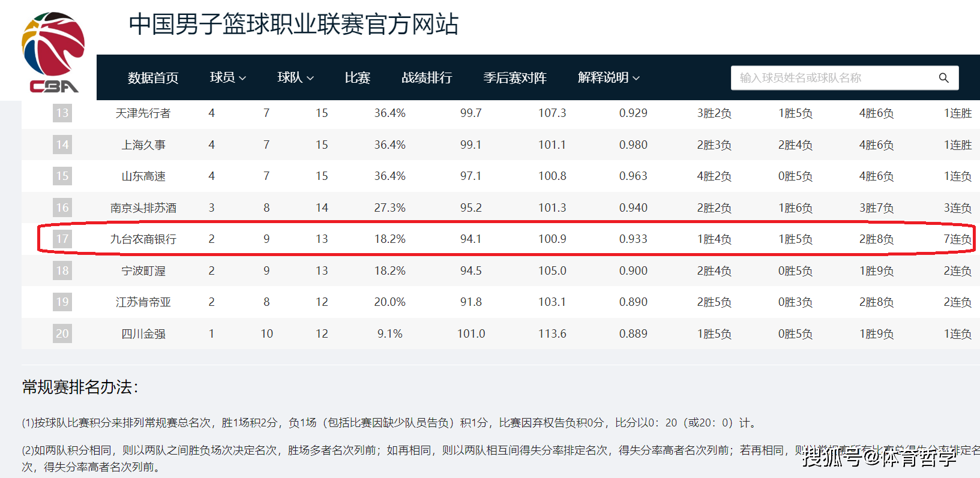Expand the 球员 dropdown menu
Viewport: 980px width, 478px height.
[x=228, y=78]
